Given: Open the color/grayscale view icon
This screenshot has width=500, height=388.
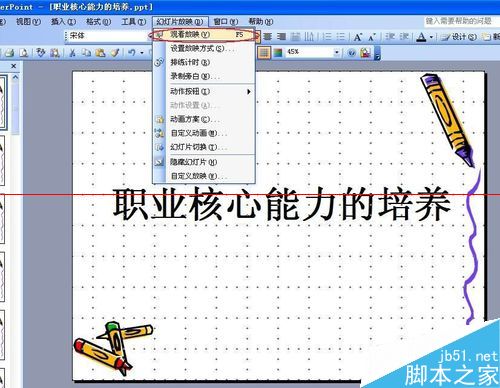Looking at the screenshot, I should (x=278, y=52).
